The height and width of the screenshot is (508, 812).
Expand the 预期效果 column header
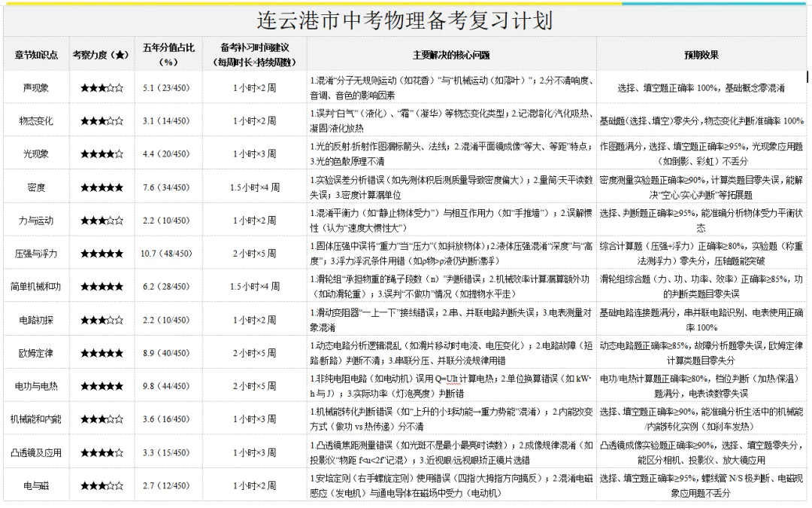click(701, 53)
